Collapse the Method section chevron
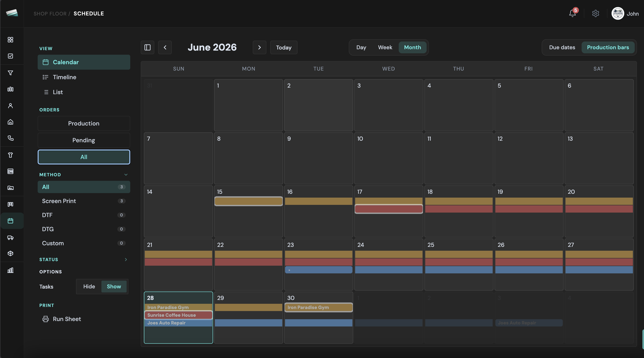The width and height of the screenshot is (644, 358). tap(126, 175)
